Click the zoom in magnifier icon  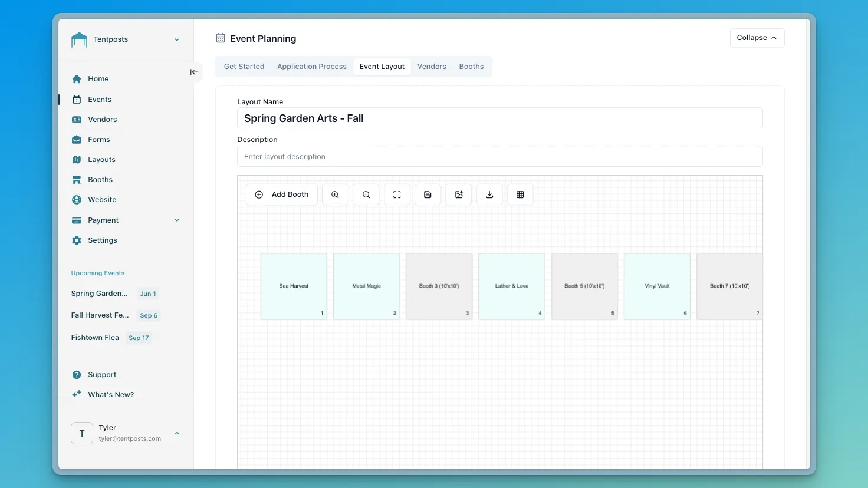tap(335, 194)
